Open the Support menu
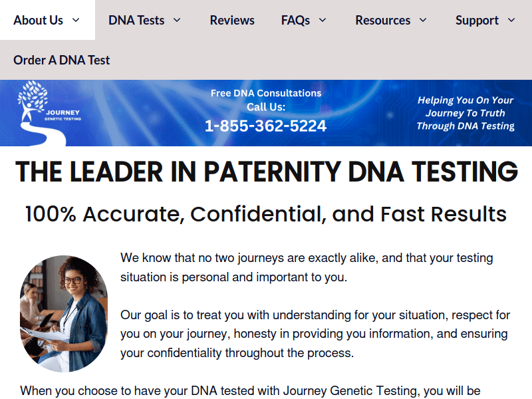 pyautogui.click(x=477, y=20)
